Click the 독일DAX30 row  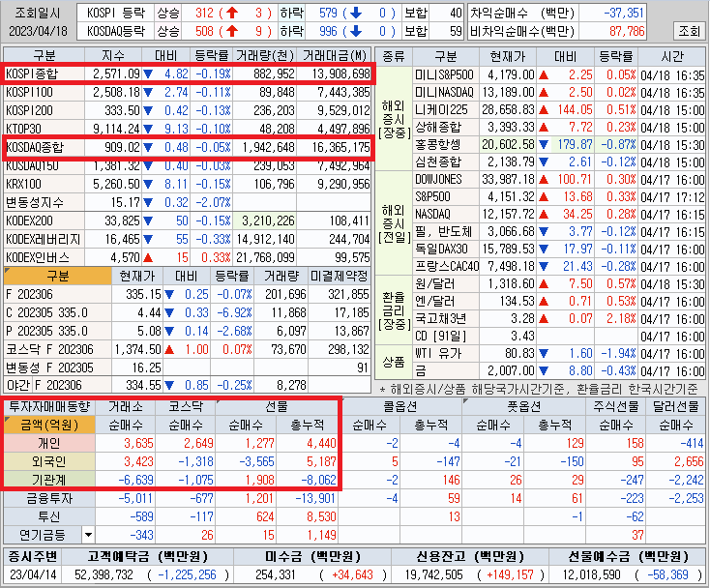coord(559,250)
